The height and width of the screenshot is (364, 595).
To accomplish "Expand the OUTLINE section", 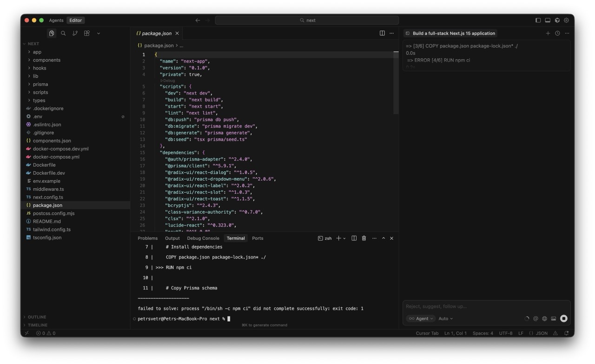I will point(37,317).
